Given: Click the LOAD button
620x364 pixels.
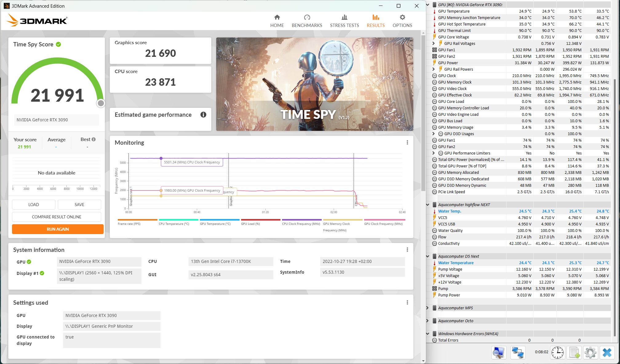Looking at the screenshot, I should 34,205.
